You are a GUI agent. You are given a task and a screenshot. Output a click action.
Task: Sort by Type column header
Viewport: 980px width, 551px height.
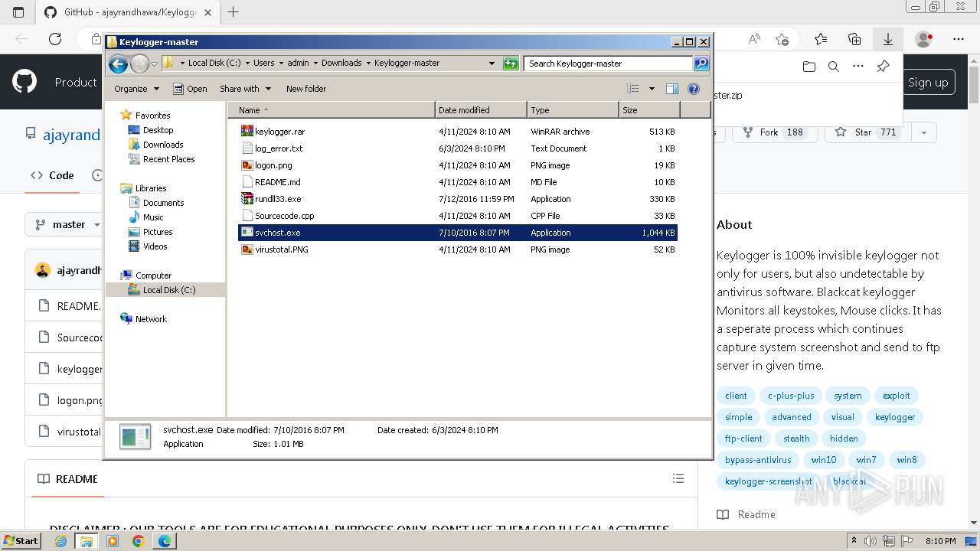[x=573, y=110]
